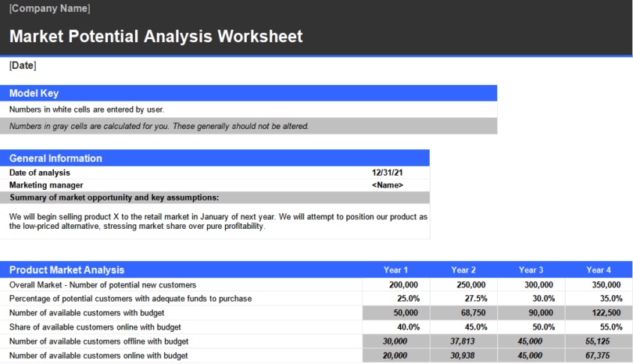Image resolution: width=633 pixels, height=364 pixels.
Task: Select 'Share of available customers online' label
Action: point(95,327)
